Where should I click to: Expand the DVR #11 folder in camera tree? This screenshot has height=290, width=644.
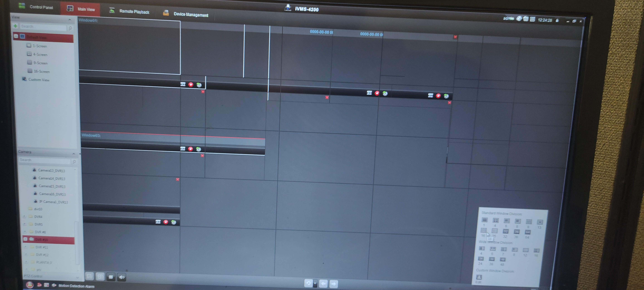(26, 247)
